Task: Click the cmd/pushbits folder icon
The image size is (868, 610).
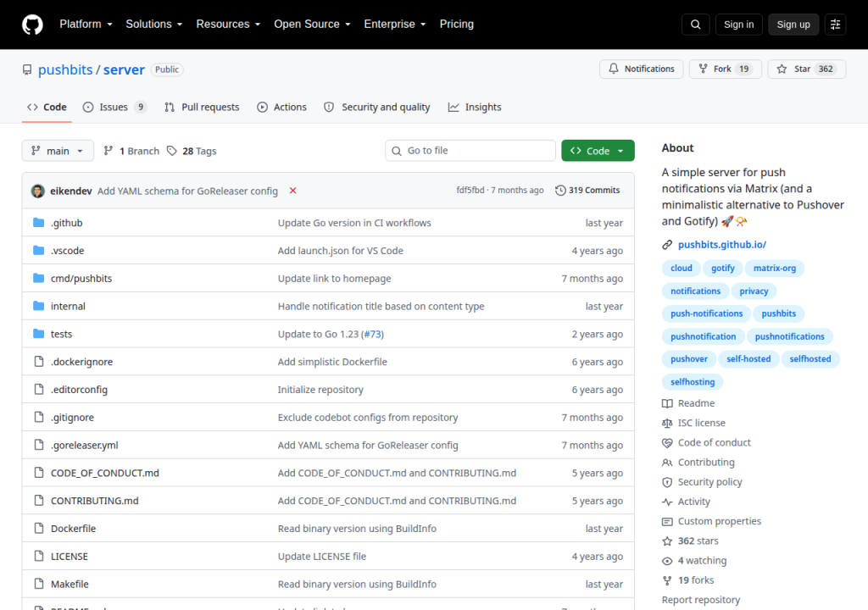Action: [x=39, y=278]
